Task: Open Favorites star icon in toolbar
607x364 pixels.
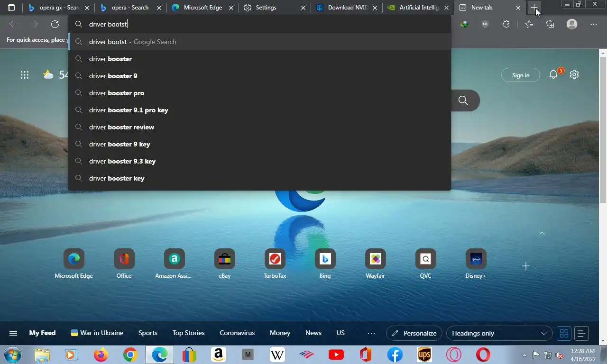Action: 529,24
